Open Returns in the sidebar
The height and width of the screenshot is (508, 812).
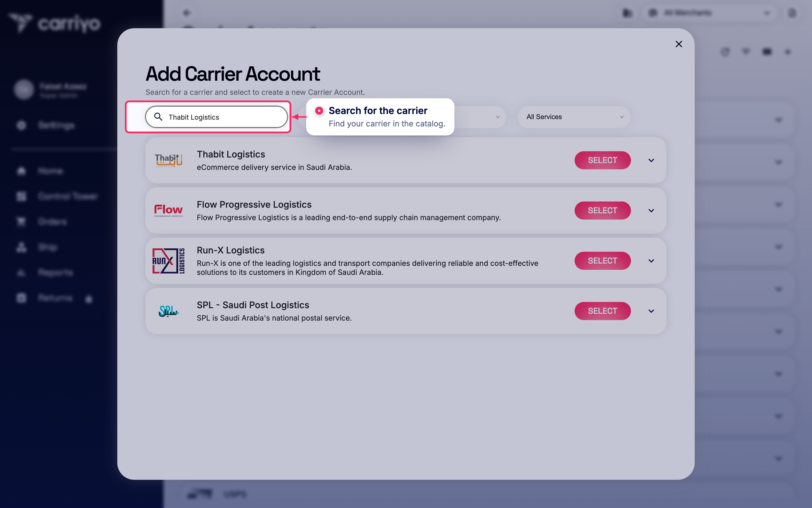coord(55,298)
